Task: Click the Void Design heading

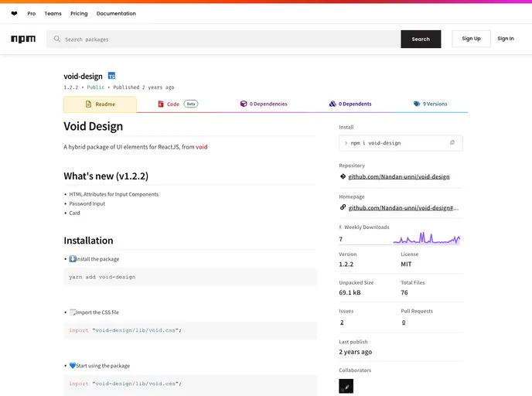Action: point(94,126)
